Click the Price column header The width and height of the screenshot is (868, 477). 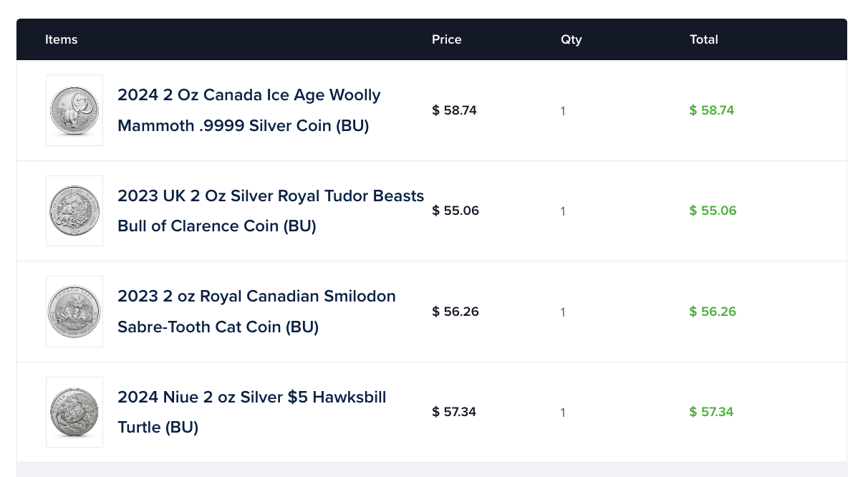[x=447, y=39]
